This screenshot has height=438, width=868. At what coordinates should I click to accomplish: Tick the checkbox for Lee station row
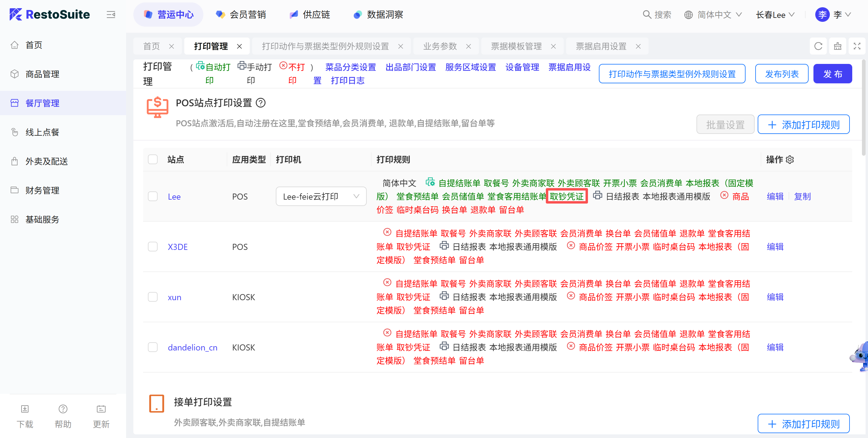[x=153, y=197]
